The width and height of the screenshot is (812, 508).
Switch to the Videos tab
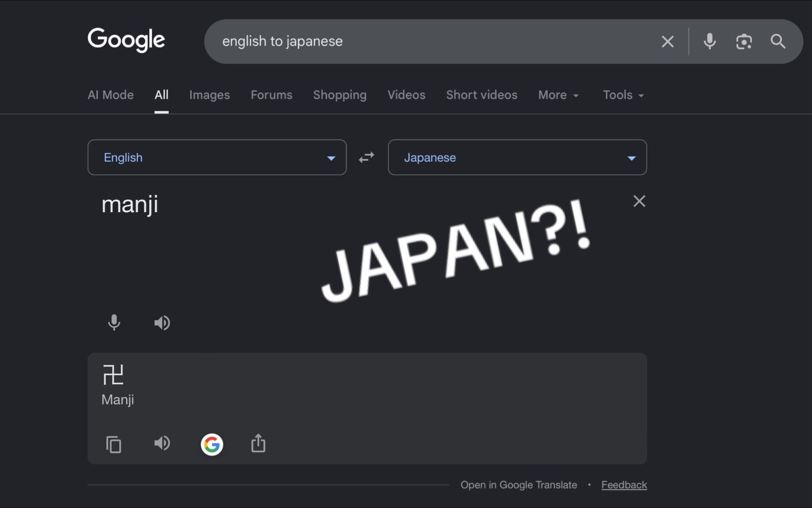pyautogui.click(x=406, y=95)
